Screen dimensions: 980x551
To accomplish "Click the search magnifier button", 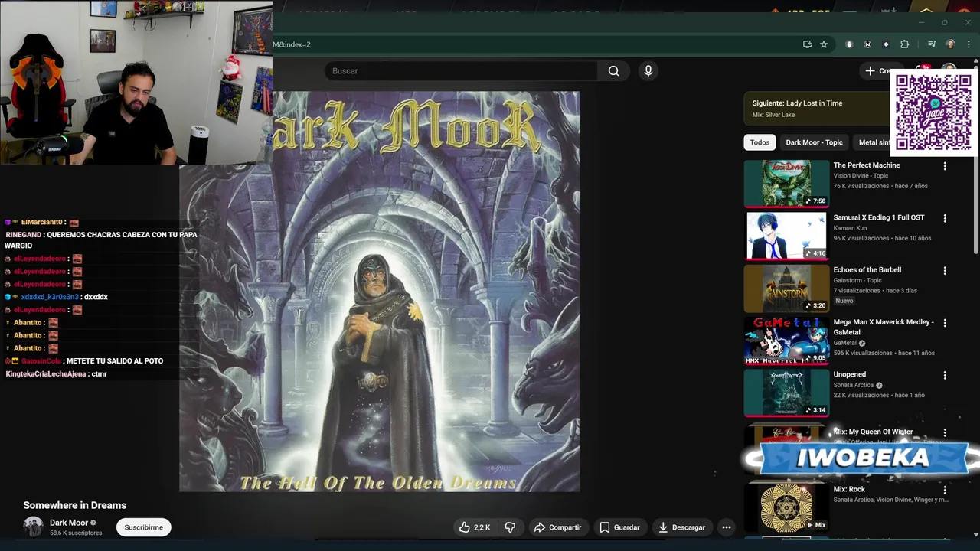I will tap(613, 71).
